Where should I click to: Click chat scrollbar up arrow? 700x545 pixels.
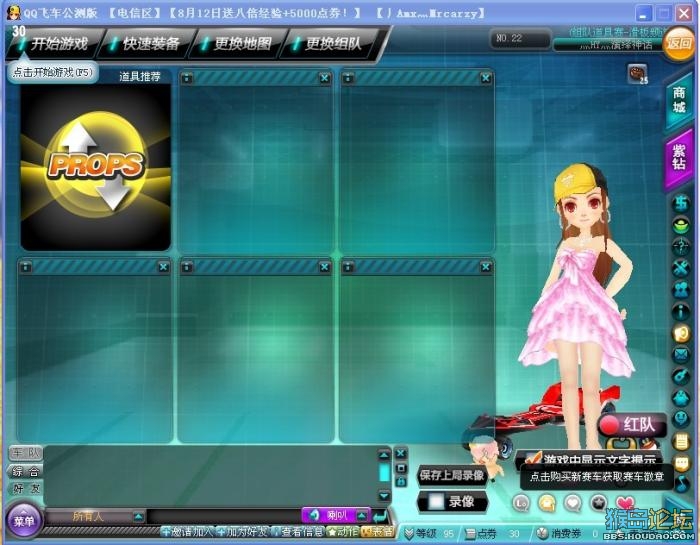pos(384,454)
